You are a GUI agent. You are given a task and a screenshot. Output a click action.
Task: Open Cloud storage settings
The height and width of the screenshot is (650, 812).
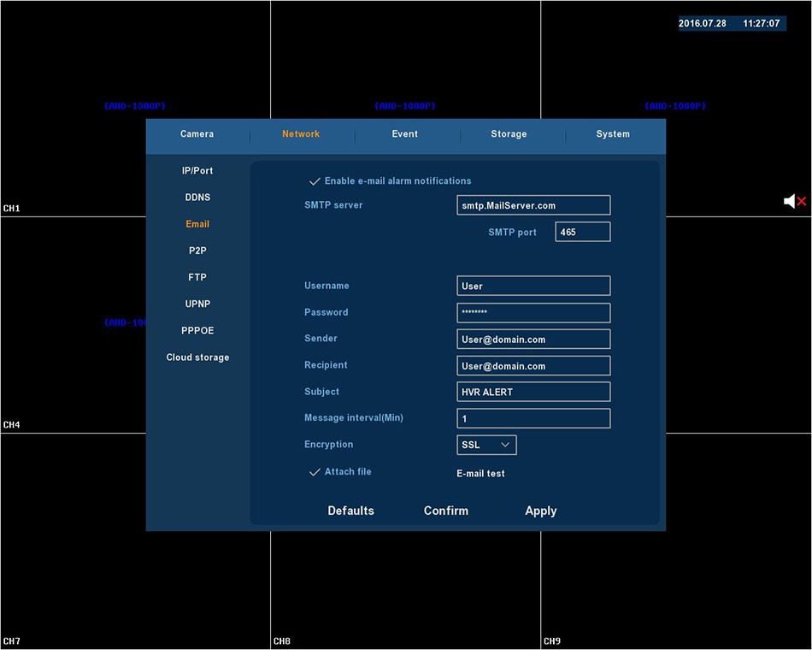[x=197, y=357]
